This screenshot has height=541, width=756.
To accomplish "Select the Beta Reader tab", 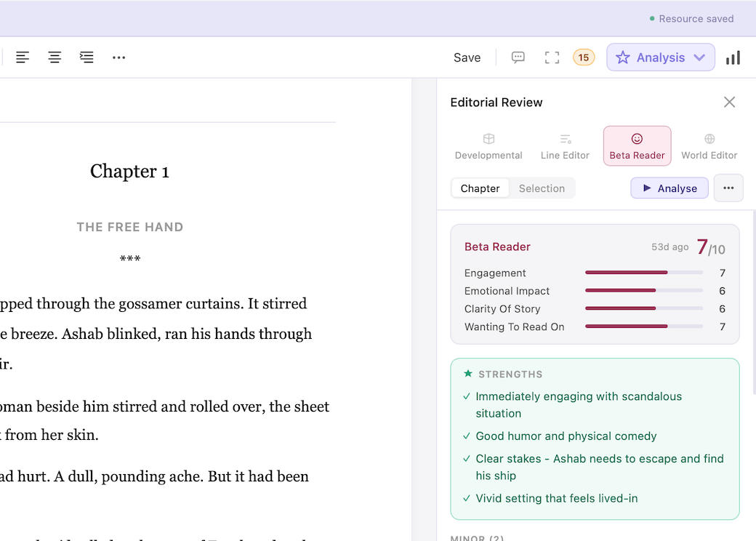I will [637, 146].
